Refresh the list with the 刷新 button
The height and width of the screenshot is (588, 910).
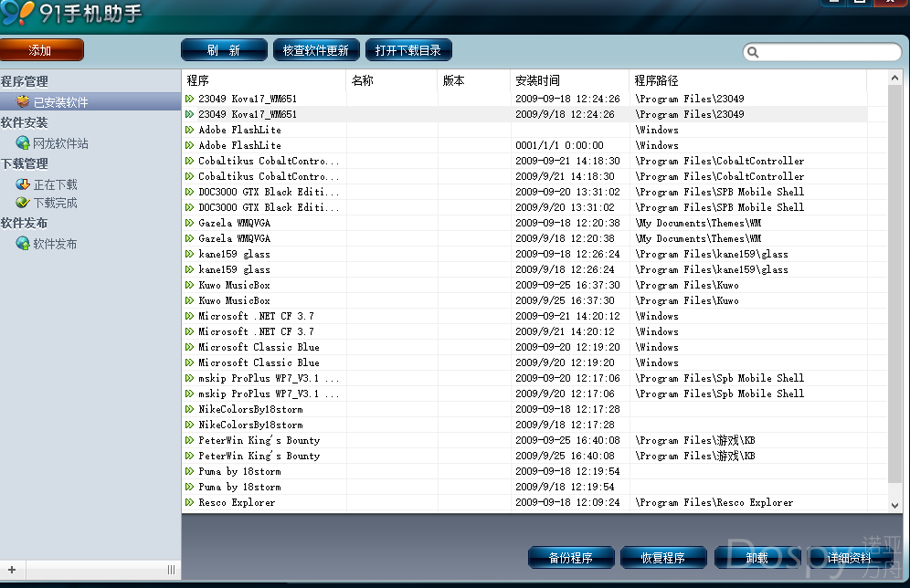pos(224,50)
